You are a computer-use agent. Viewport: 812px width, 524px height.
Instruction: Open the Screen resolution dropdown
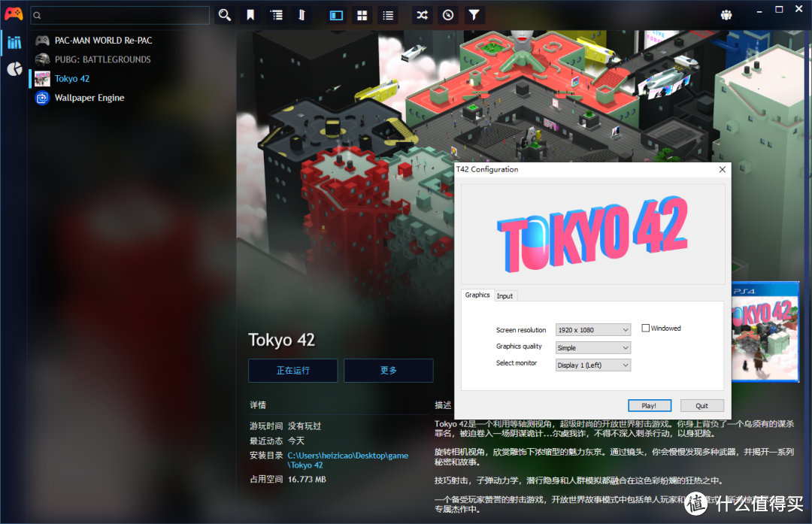click(x=593, y=330)
